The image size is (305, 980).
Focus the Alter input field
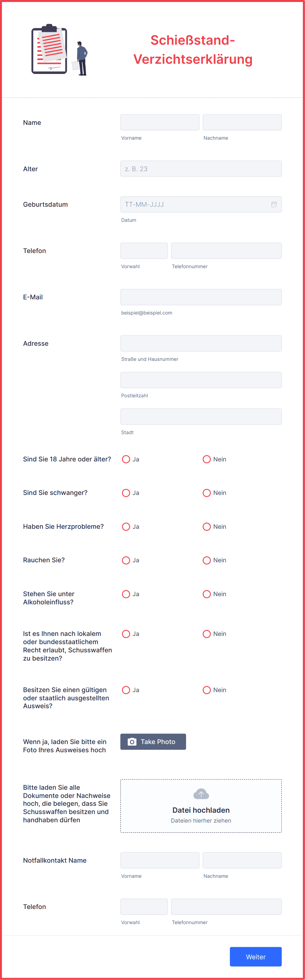tap(201, 169)
